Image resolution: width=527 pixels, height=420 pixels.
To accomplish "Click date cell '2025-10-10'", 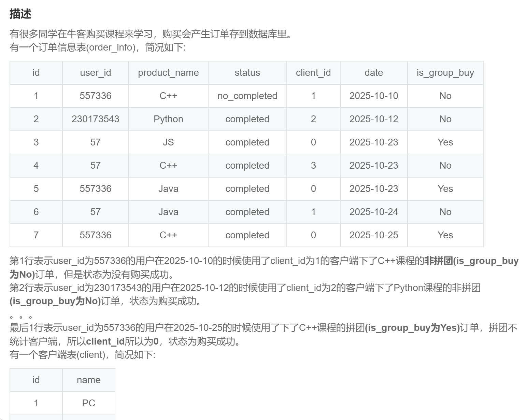I will pos(374,96).
